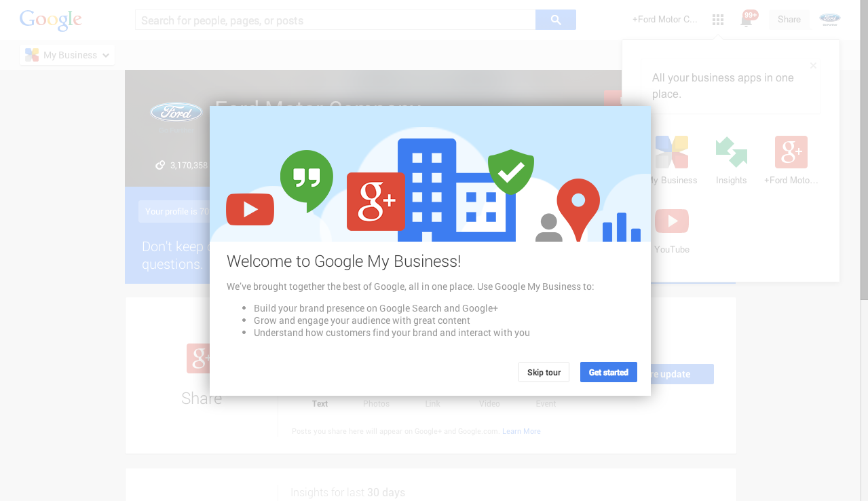The image size is (868, 501).
Task: Click the 'Your profile is 70' progress label
Action: pos(177,211)
